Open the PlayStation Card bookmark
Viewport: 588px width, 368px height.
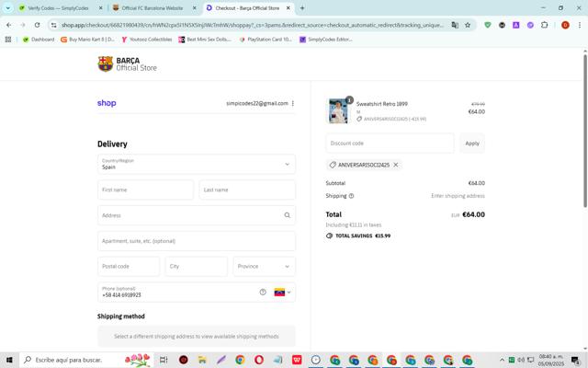266,40
